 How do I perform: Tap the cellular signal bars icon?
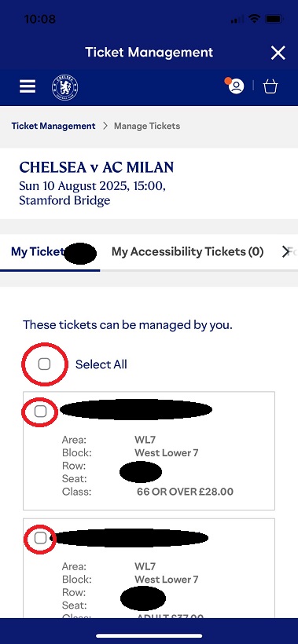click(x=237, y=20)
